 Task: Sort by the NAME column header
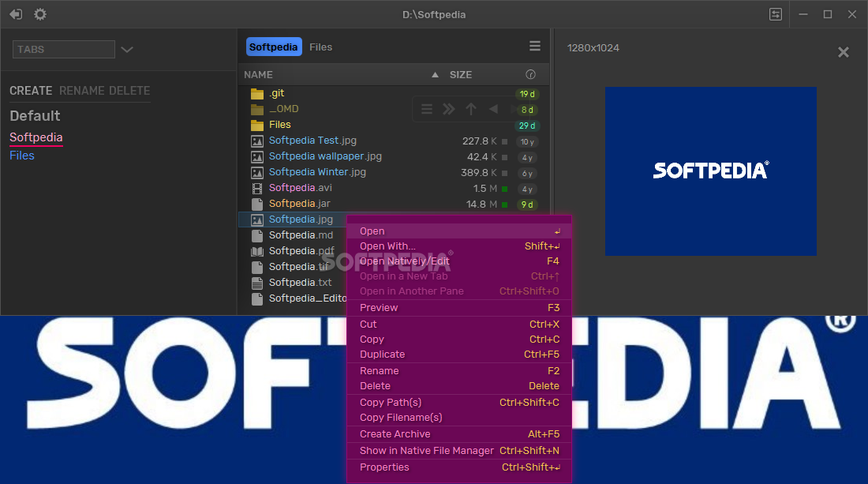(259, 75)
